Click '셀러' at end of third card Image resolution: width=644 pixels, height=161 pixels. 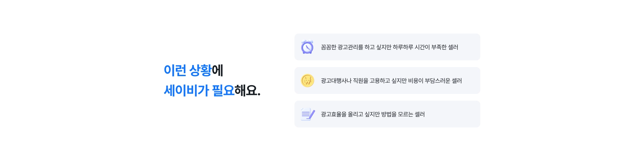420,114
